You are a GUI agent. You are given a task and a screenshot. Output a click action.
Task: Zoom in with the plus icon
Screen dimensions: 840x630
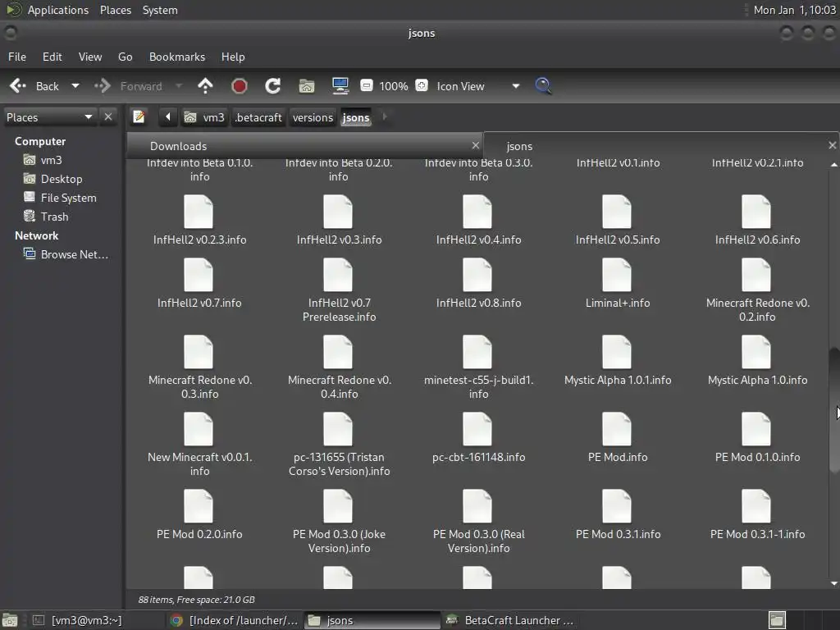click(422, 85)
